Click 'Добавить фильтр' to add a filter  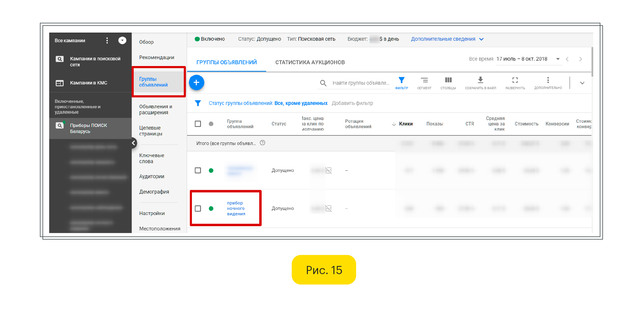(x=352, y=103)
